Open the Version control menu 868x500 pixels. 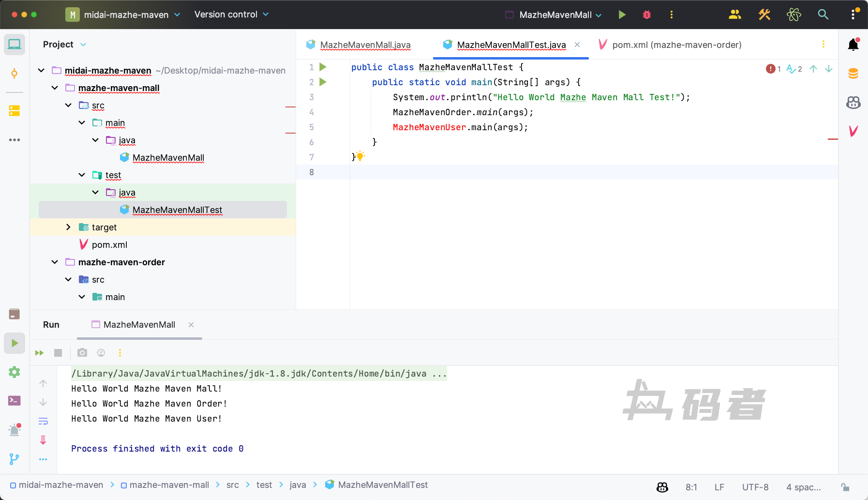[x=231, y=15]
